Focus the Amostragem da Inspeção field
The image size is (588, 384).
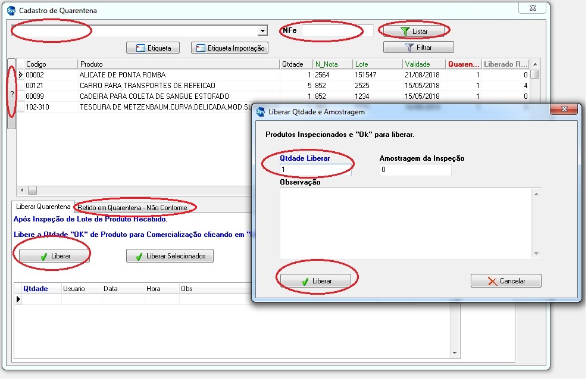tap(415, 170)
